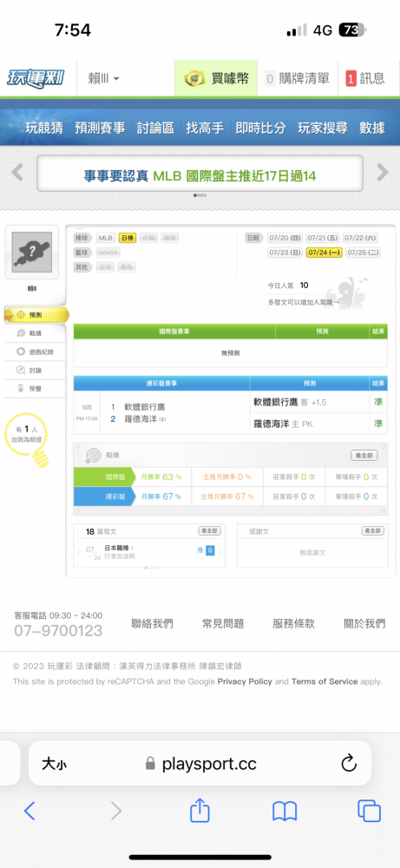Open 大小 text size menu

[x=54, y=764]
